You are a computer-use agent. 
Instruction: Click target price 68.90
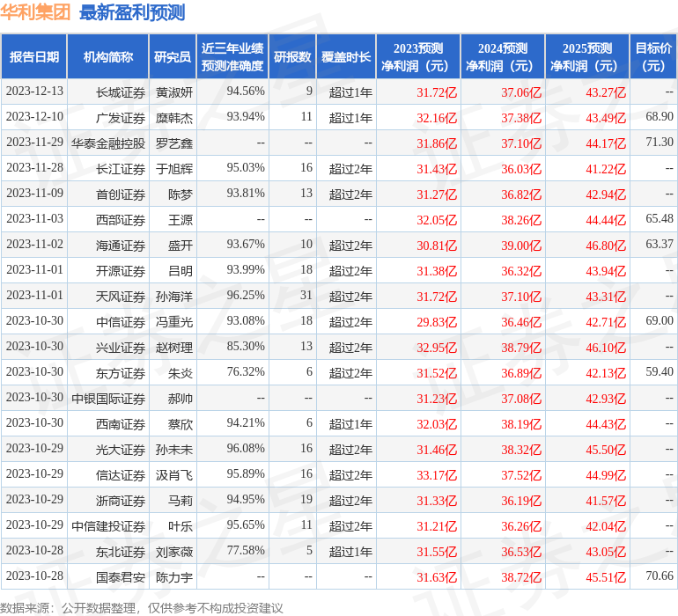pyautogui.click(x=660, y=116)
